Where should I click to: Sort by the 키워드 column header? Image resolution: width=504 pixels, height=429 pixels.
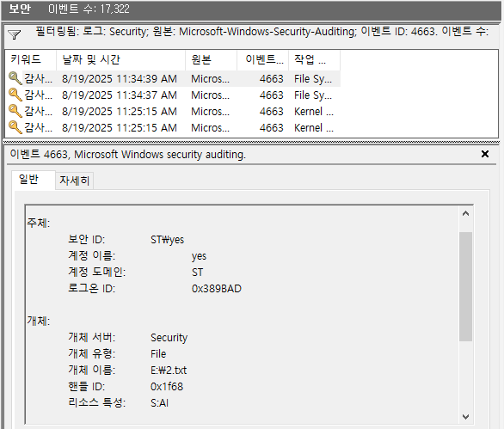pyautogui.click(x=31, y=60)
